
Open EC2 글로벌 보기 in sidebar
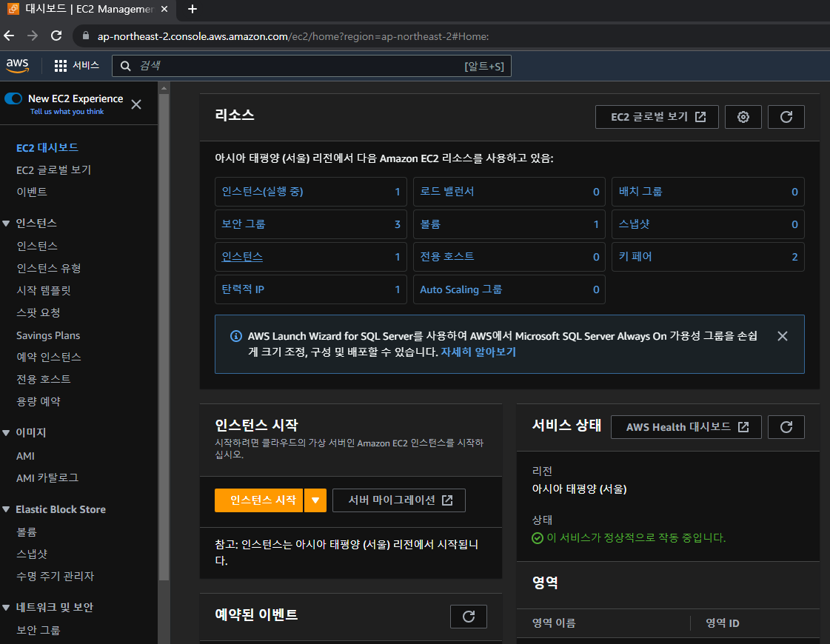pos(53,170)
